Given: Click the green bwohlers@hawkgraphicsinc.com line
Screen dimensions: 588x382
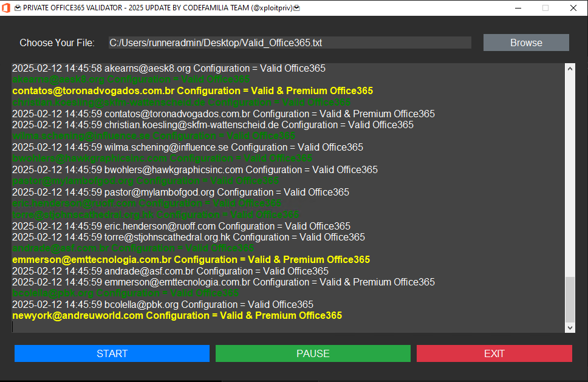Looking at the screenshot, I should pos(162,158).
